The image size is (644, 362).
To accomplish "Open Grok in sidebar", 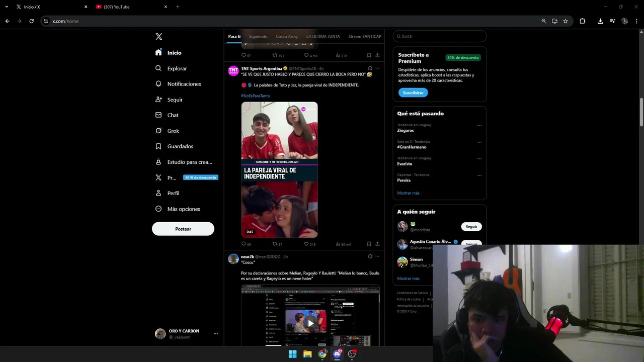I will [x=167, y=131].
